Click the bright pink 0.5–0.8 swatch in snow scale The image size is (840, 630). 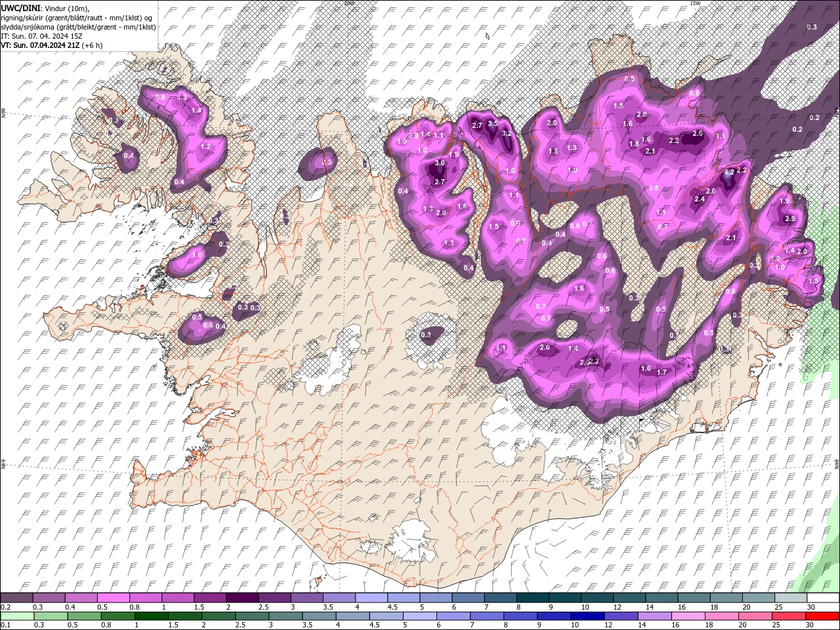pos(113,598)
